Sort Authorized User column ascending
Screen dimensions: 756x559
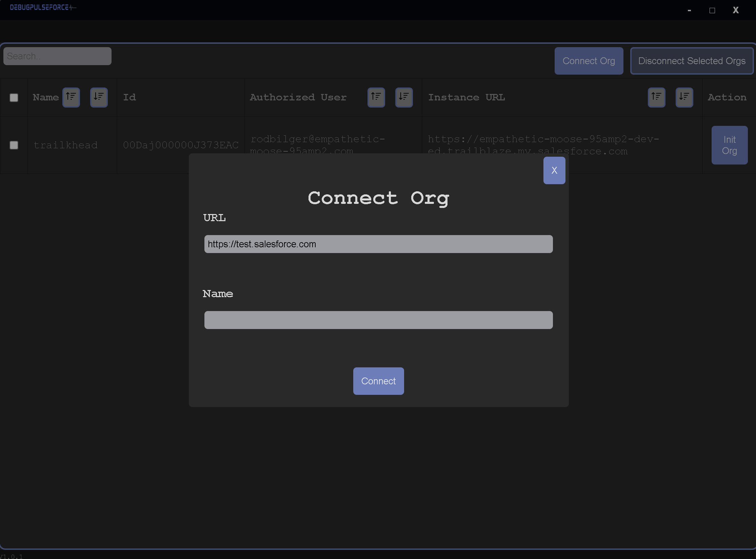click(376, 97)
